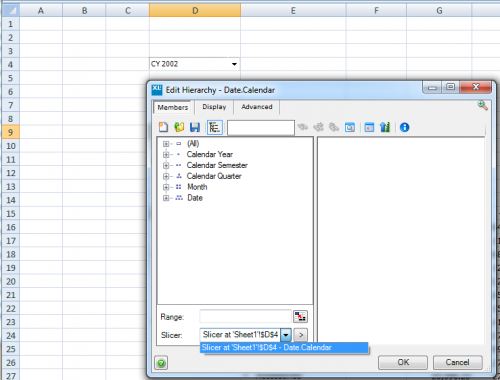Image resolution: width=500 pixels, height=380 pixels.
Task: Expand the Date tree node
Action: point(166,198)
